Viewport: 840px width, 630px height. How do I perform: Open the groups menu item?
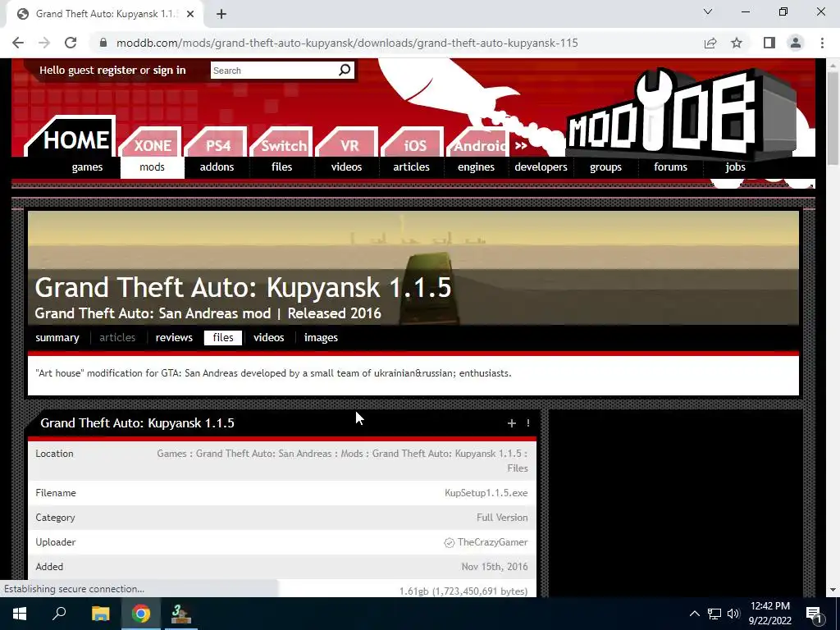pyautogui.click(x=606, y=167)
